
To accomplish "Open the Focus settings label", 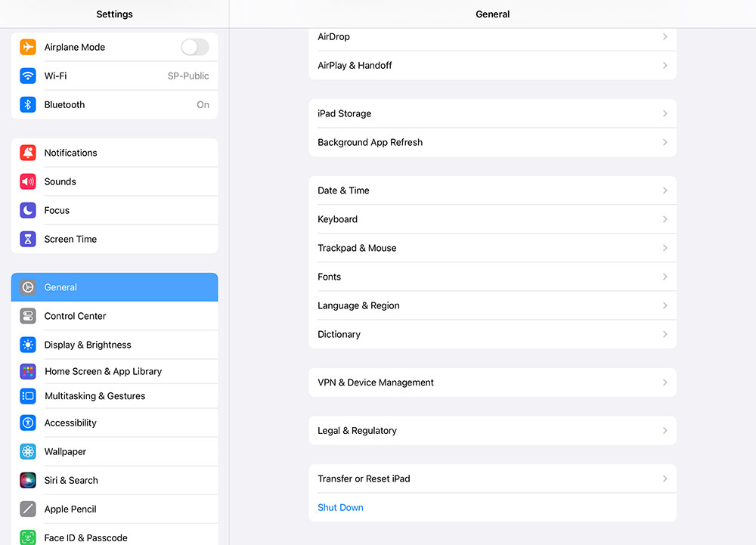I will pyautogui.click(x=57, y=211).
